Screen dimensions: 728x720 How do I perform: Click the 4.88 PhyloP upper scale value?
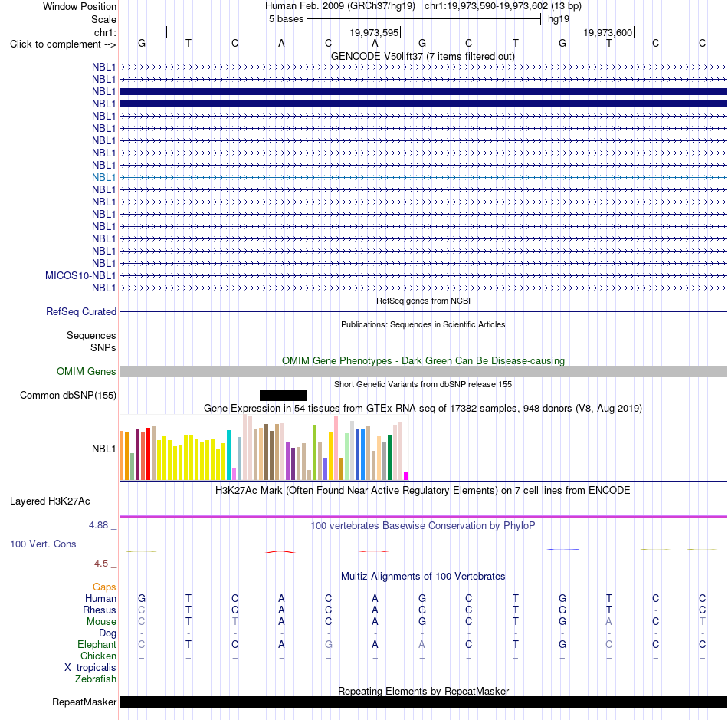click(98, 525)
